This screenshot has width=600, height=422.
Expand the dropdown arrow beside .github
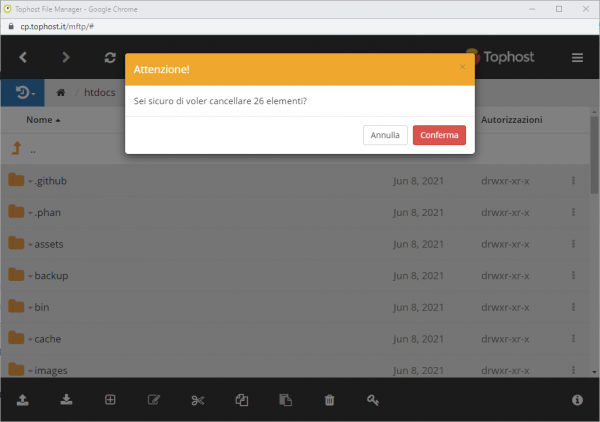click(30, 182)
